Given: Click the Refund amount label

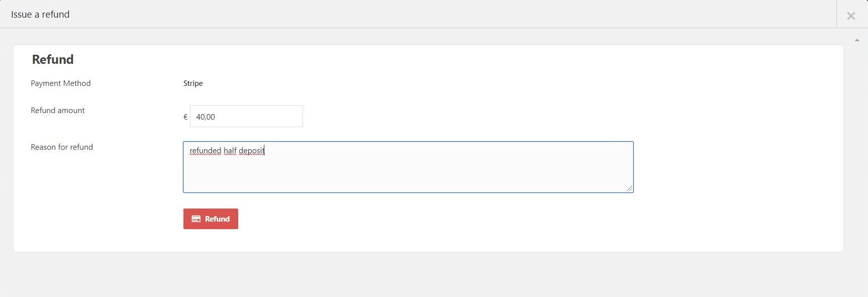Looking at the screenshot, I should pos(58,111).
